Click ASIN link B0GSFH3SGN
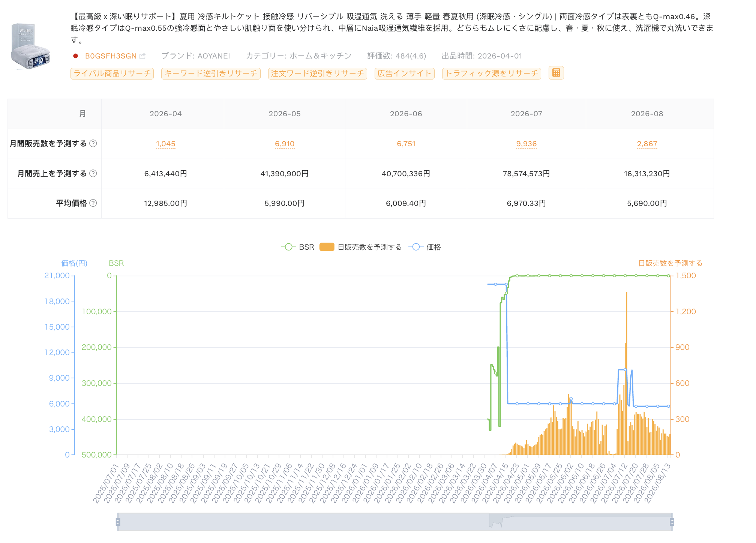 pos(111,56)
